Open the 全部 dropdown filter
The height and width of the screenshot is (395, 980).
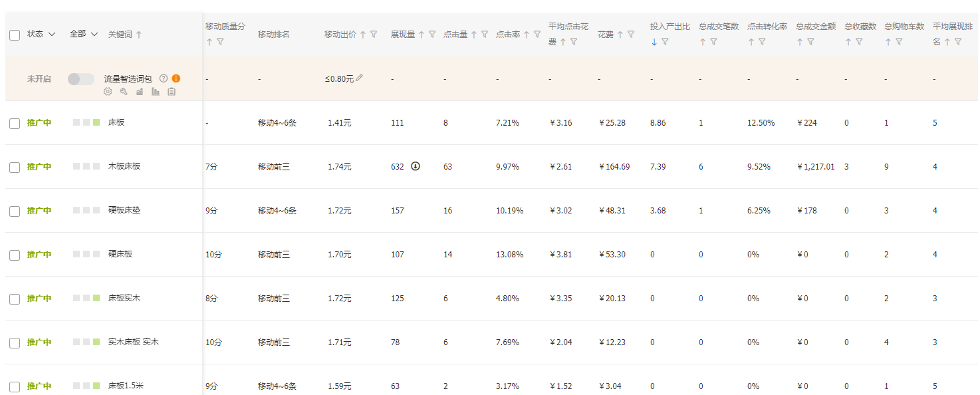point(84,34)
